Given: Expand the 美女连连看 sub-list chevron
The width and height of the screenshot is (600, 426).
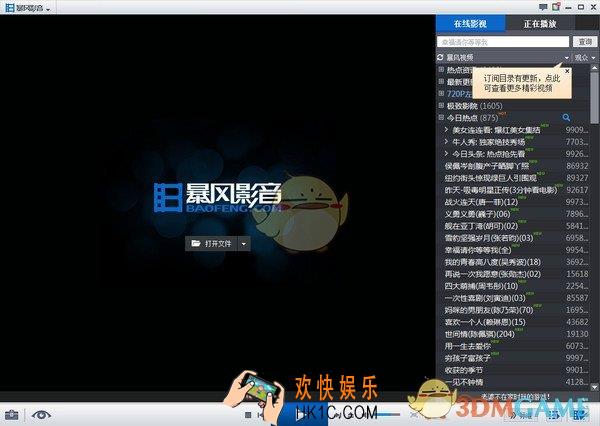Looking at the screenshot, I should 446,130.
